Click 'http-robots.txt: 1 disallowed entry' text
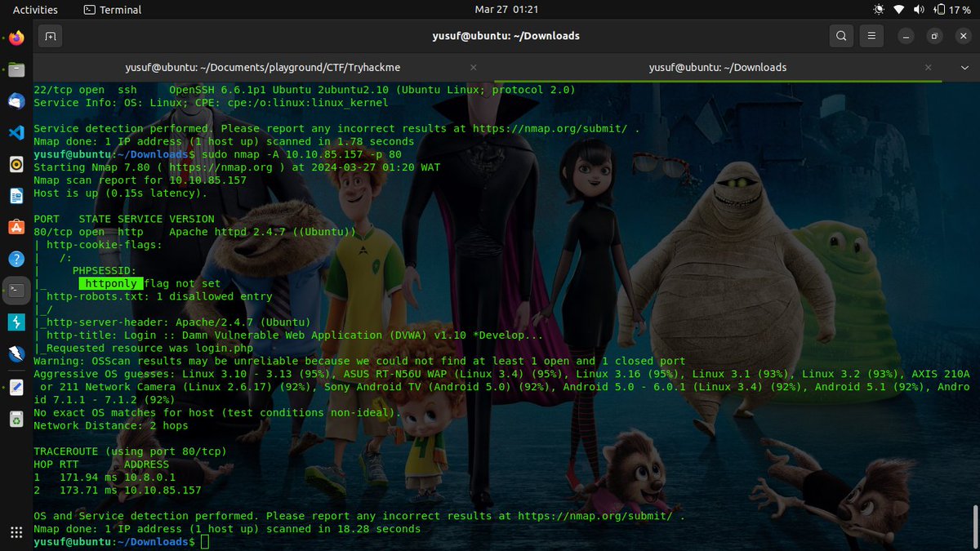 pyautogui.click(x=159, y=296)
